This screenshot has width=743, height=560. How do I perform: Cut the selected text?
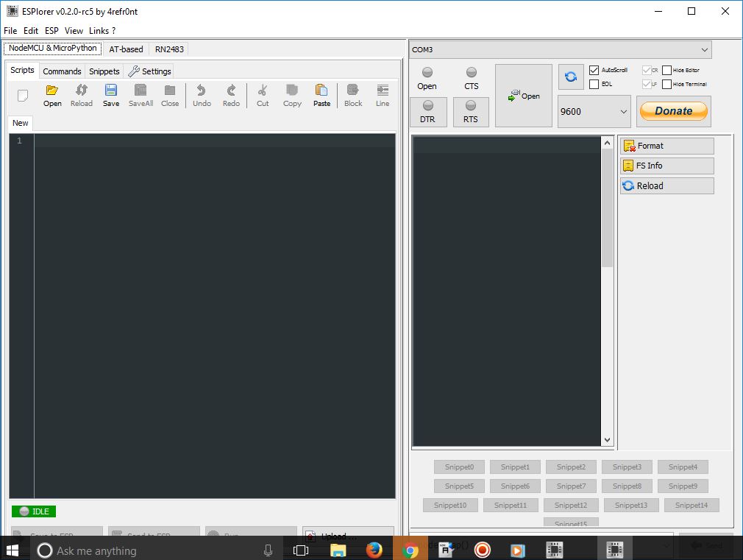tap(263, 96)
